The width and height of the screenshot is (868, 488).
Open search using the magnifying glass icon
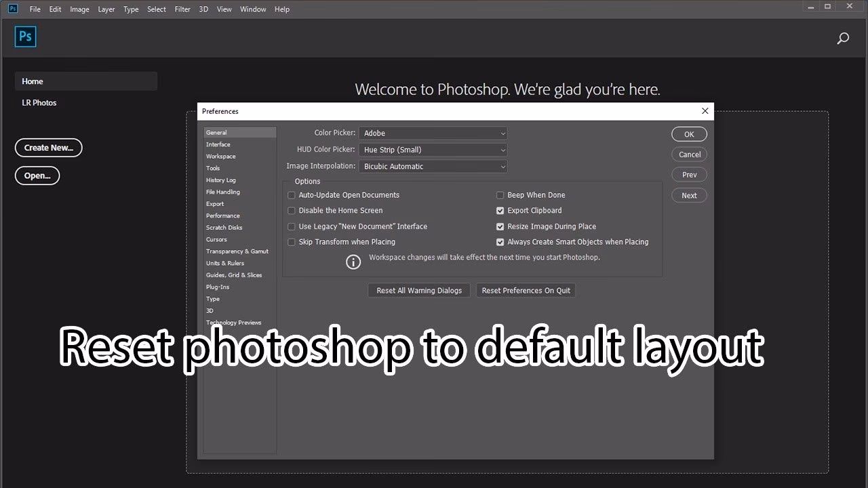pos(843,38)
